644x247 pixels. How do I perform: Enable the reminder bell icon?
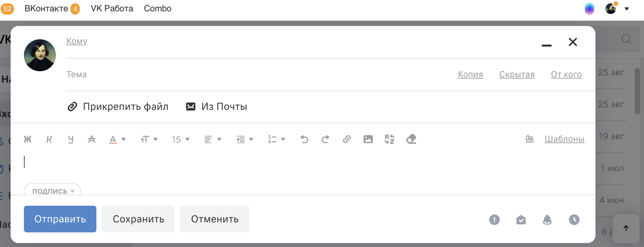tap(547, 220)
